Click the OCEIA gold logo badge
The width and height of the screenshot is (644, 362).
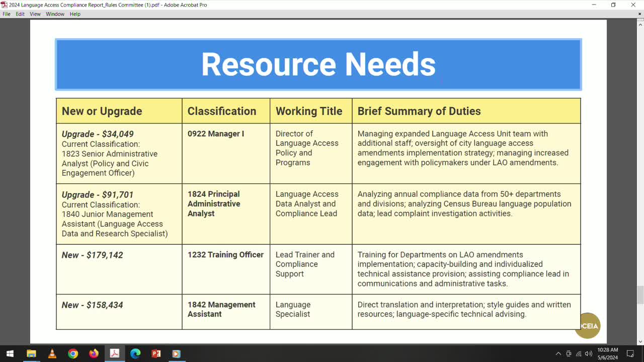(588, 325)
